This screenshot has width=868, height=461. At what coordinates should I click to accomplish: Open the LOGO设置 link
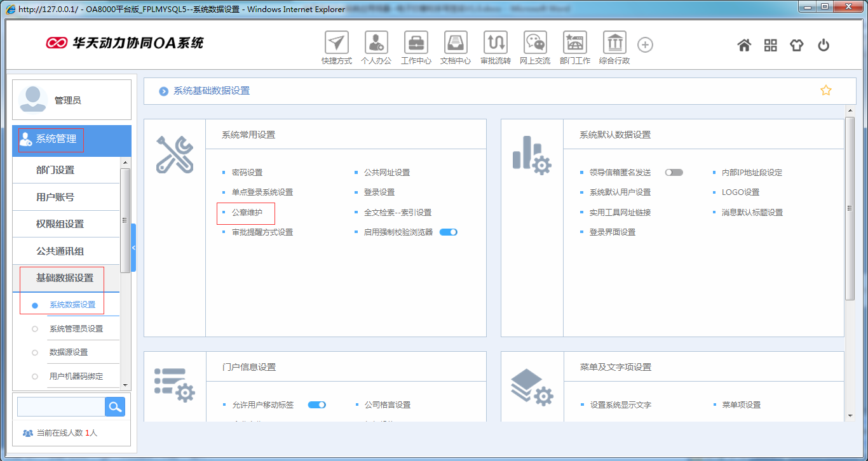(740, 192)
